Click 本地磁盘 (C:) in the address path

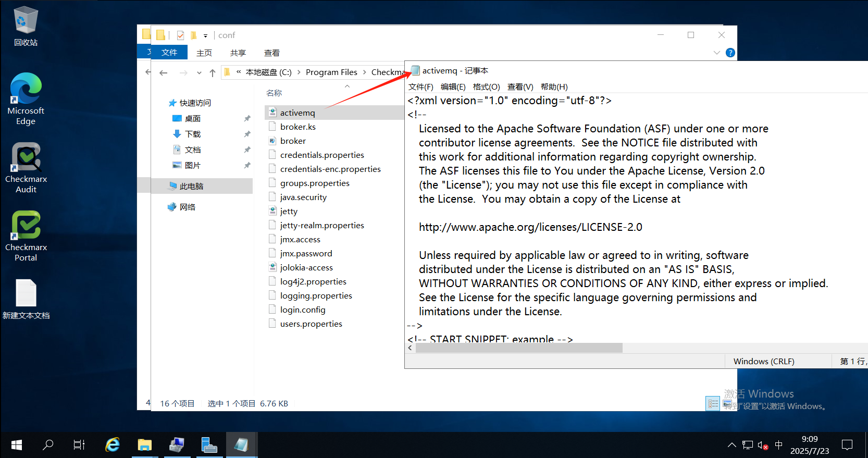point(268,72)
